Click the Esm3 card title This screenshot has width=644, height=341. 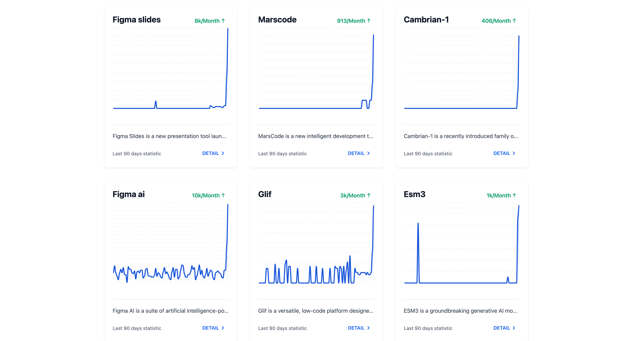click(414, 194)
